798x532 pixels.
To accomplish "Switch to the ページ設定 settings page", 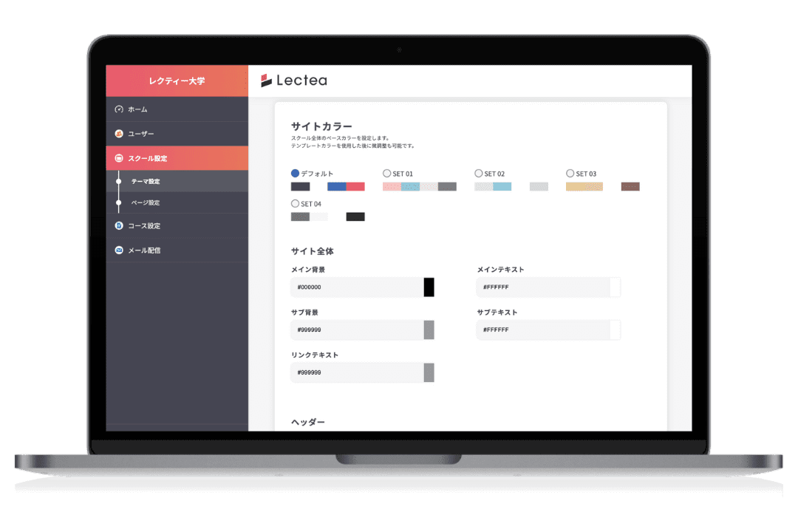I will pyautogui.click(x=154, y=202).
